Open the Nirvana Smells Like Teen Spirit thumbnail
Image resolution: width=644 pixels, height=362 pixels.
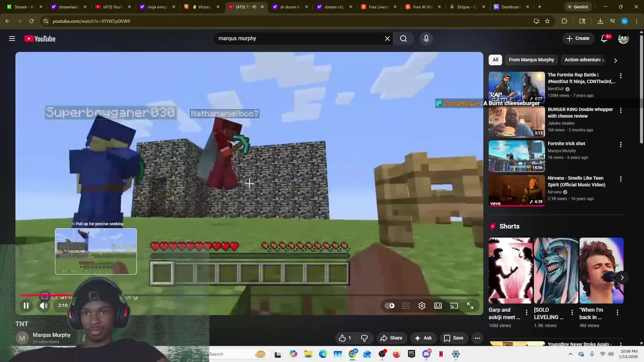click(x=517, y=191)
